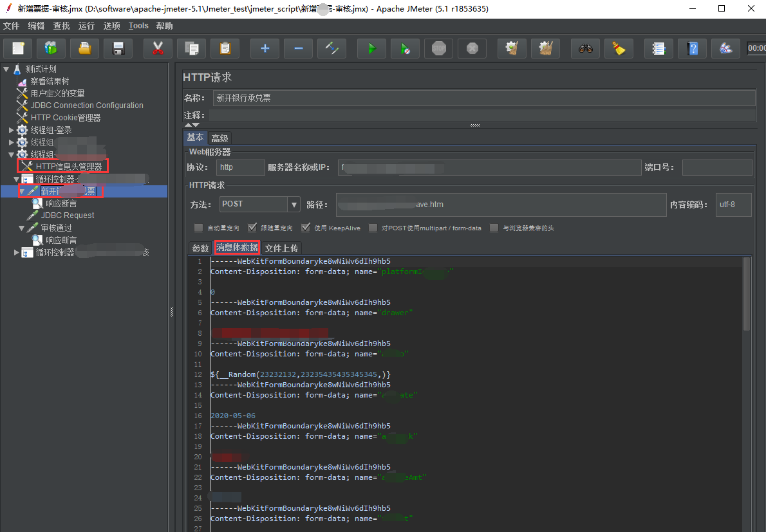The image size is (766, 532).
Task: Click the 路径 input field
Action: (501, 205)
